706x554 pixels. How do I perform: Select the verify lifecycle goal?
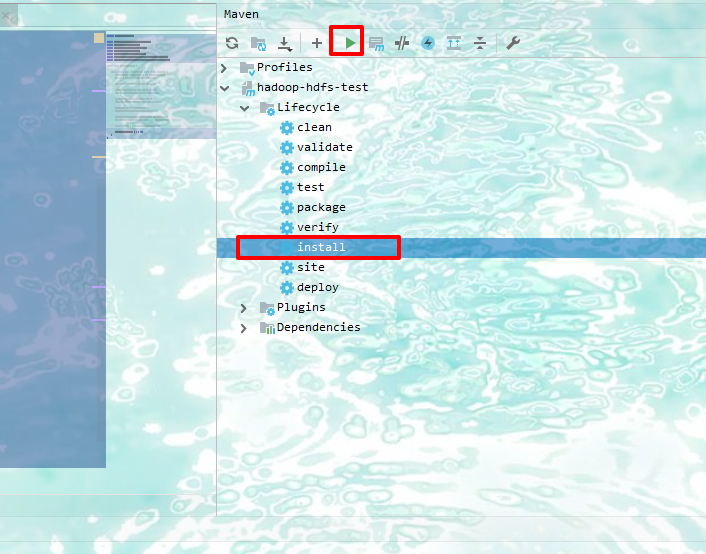point(317,227)
